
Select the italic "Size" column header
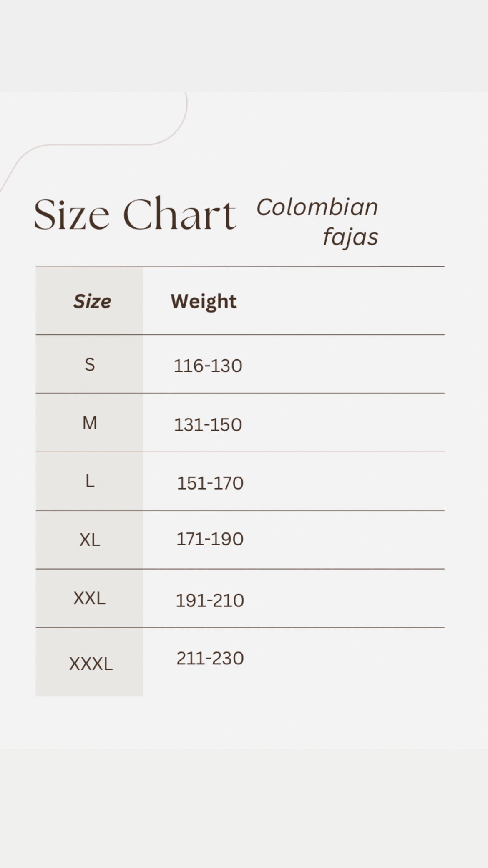[x=92, y=301]
